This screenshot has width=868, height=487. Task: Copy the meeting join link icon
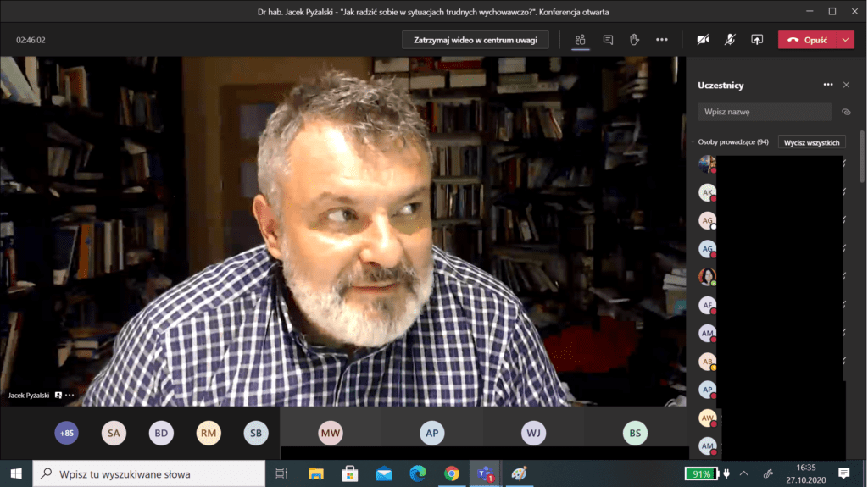click(x=845, y=112)
